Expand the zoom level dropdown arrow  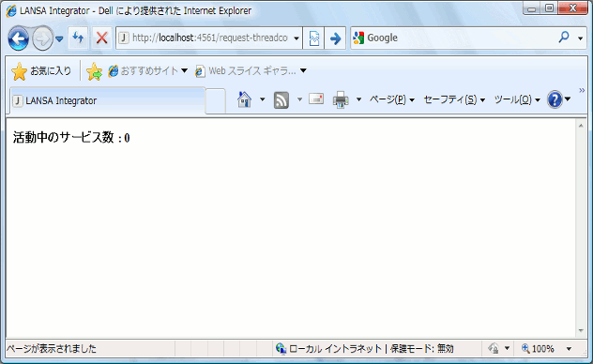pyautogui.click(x=569, y=348)
